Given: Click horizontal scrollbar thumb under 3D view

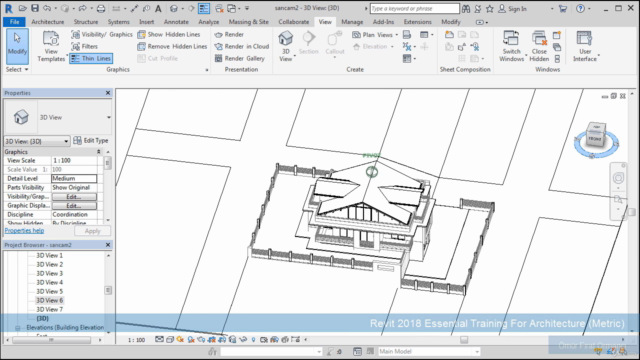Looking at the screenshot, I should (464, 340).
